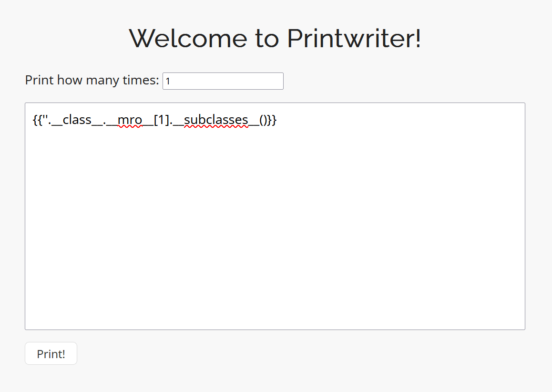Click the empty quotes '' in the payload
This screenshot has width=552, height=392.
[46, 120]
